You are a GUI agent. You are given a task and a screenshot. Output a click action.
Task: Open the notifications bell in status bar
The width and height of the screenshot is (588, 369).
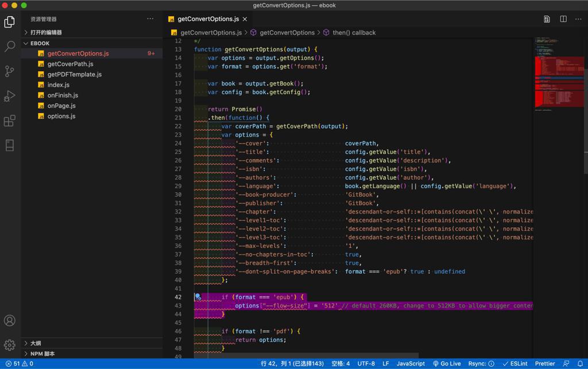pyautogui.click(x=580, y=363)
